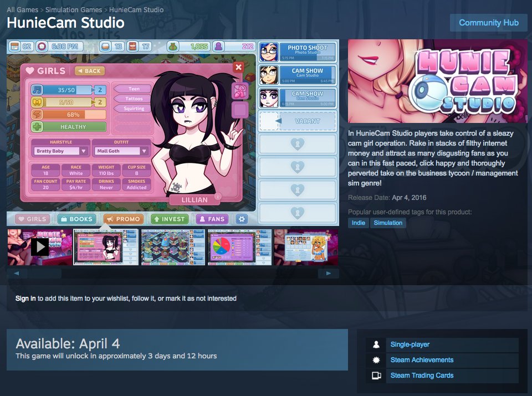The image size is (532, 396).
Task: Click the blue-haired girl portrait icon
Action: [269, 52]
